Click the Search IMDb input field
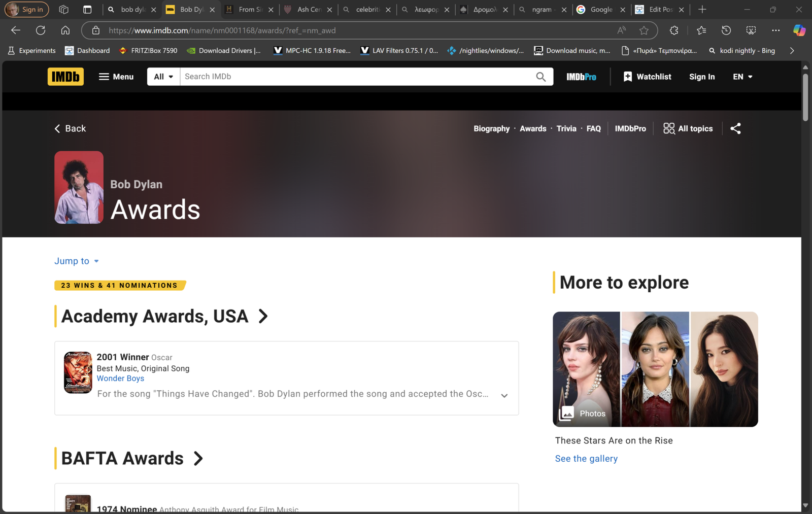The image size is (812, 514). pyautogui.click(x=355, y=77)
